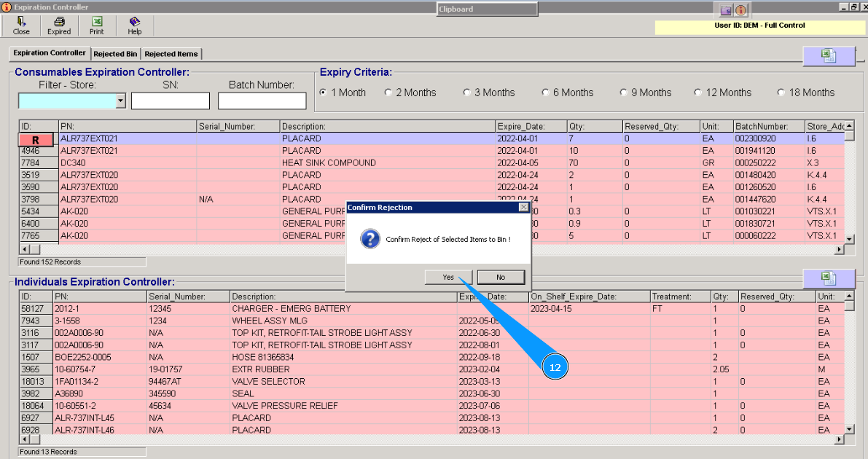
Task: Click the Excel export button above the consumables table
Action: (829, 56)
